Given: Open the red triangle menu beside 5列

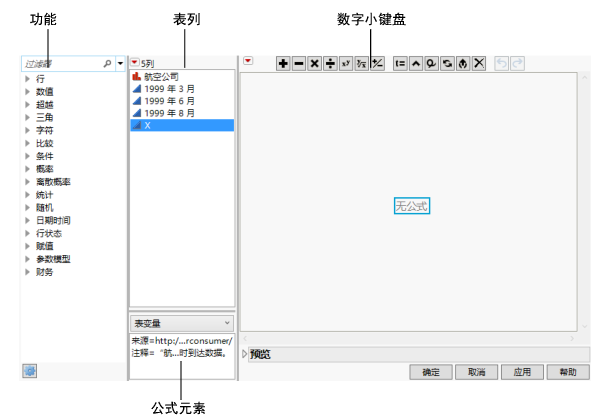Looking at the screenshot, I should tap(135, 62).
